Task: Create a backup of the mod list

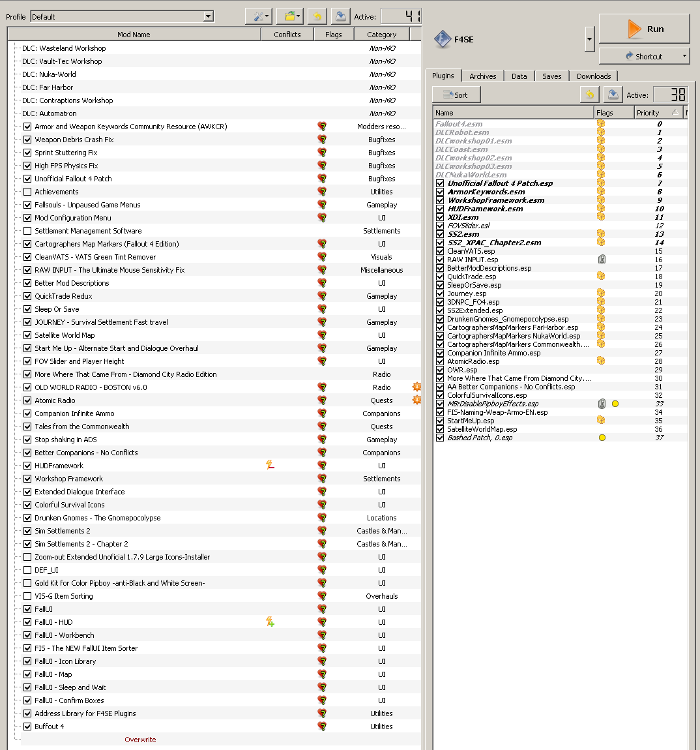Action: pyautogui.click(x=339, y=16)
